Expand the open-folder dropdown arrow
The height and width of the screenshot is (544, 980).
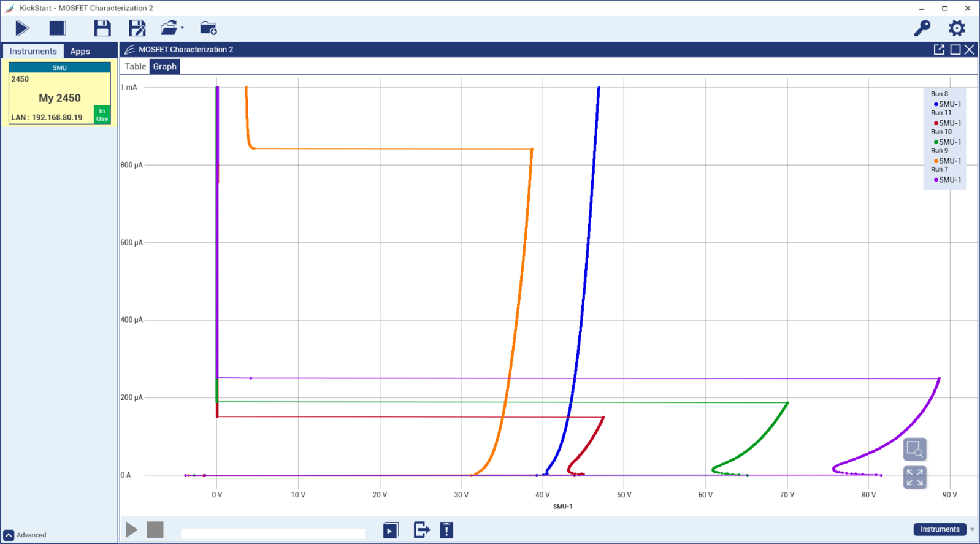coord(182,28)
